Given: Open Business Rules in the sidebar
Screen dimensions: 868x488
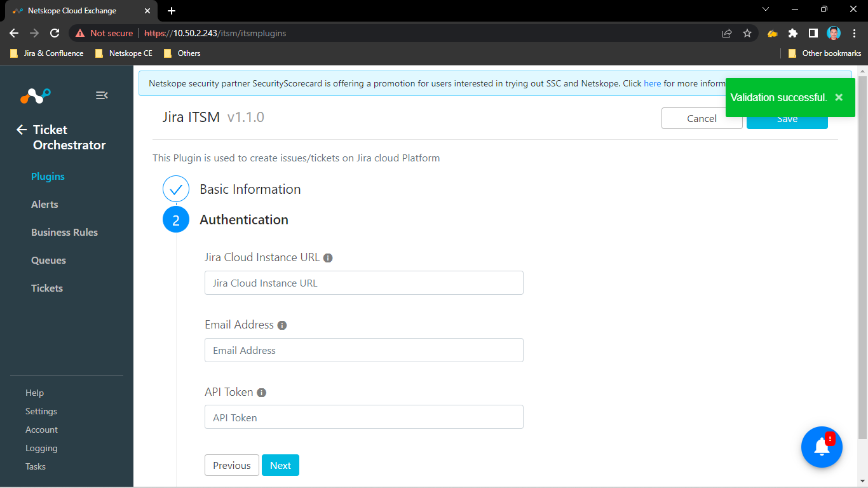Looking at the screenshot, I should point(64,233).
